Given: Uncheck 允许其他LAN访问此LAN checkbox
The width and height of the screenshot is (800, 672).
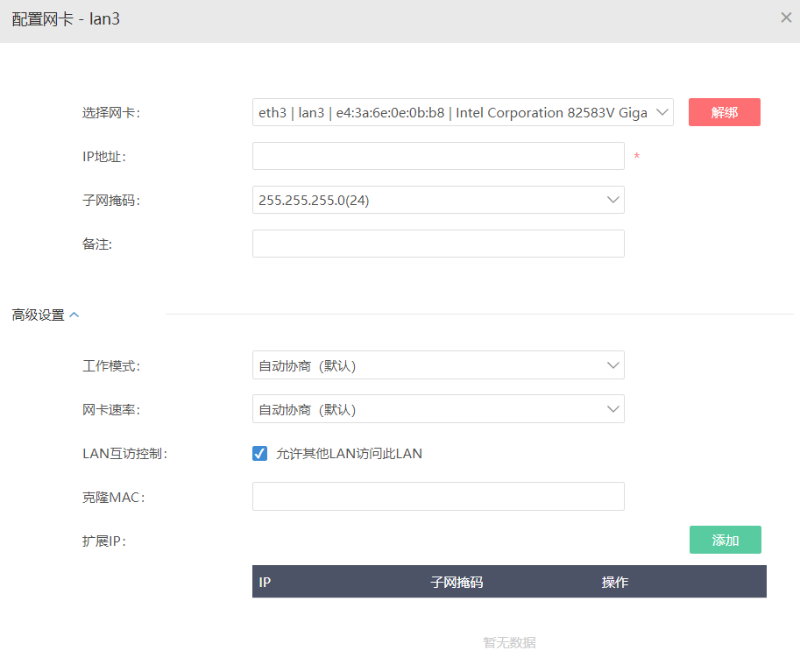Looking at the screenshot, I should click(x=259, y=453).
